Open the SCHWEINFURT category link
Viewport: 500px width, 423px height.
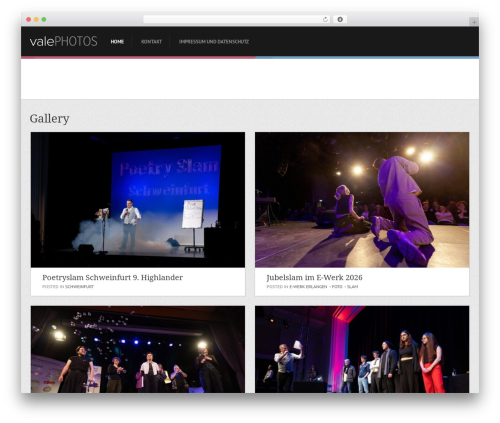pos(79,287)
